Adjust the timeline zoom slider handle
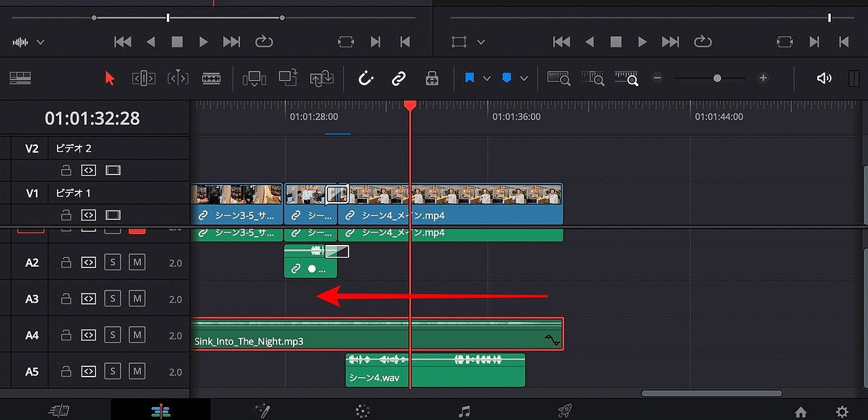868x420 pixels. pyautogui.click(x=717, y=78)
